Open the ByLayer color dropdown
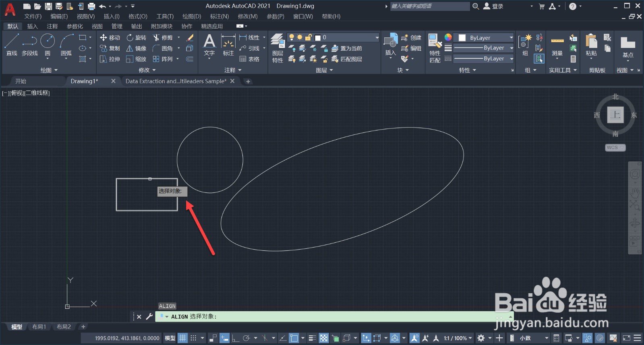 coord(484,37)
